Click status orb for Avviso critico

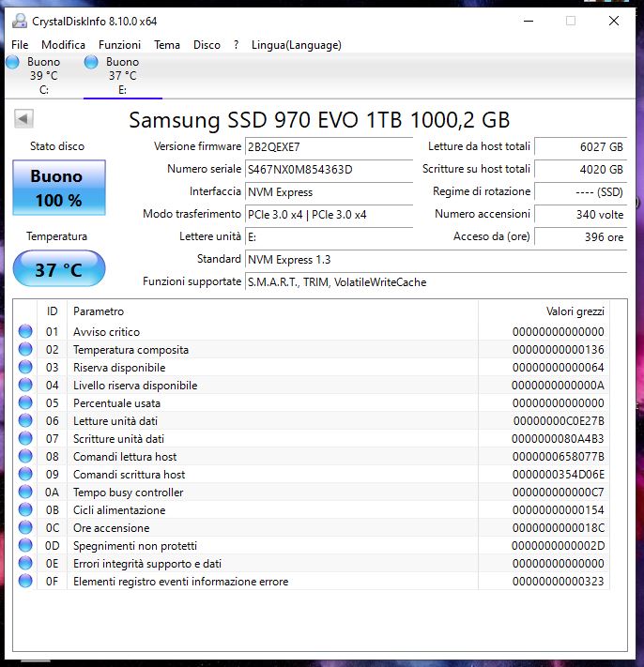point(25,331)
